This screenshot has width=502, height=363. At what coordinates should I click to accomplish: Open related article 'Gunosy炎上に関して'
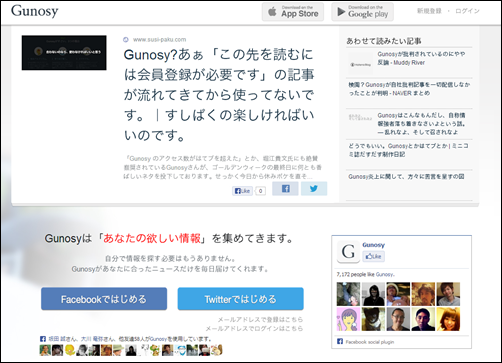406,176
